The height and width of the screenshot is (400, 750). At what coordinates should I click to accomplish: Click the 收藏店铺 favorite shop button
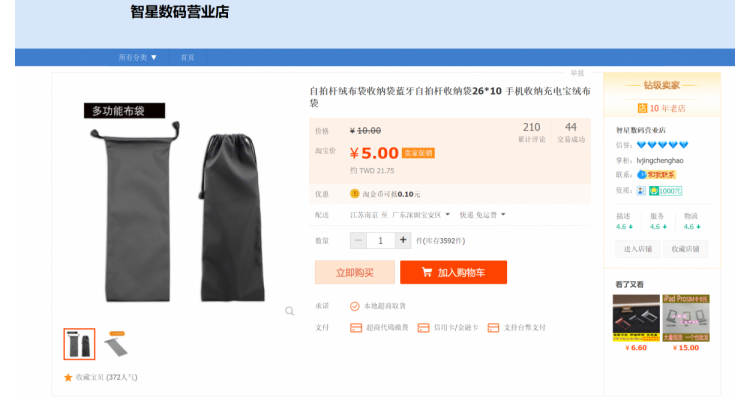684,249
